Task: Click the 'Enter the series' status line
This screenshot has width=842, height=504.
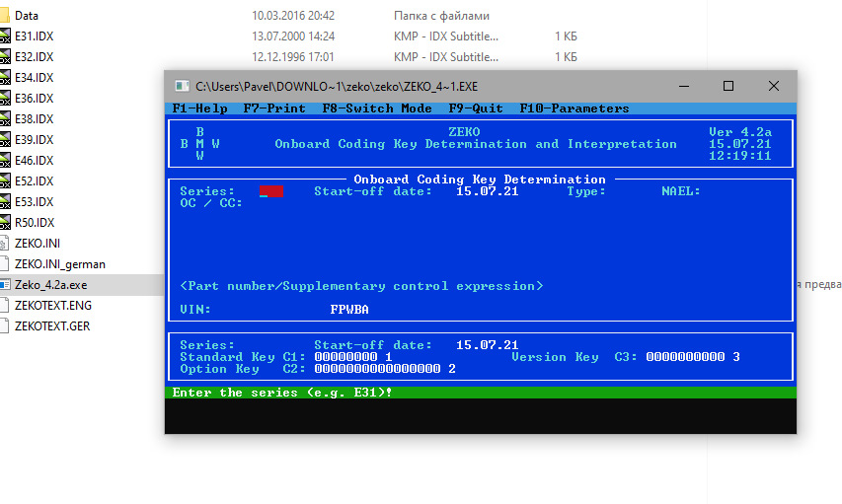Action: pyautogui.click(x=481, y=393)
